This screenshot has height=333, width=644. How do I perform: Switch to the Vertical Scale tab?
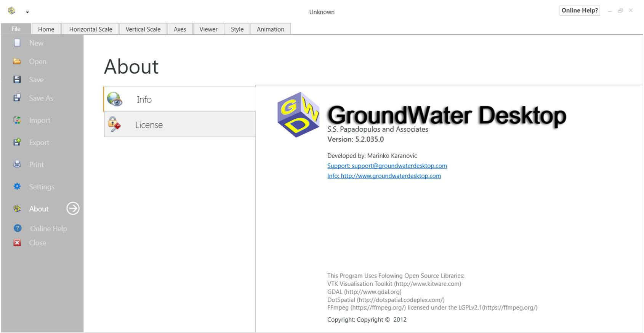tap(143, 29)
